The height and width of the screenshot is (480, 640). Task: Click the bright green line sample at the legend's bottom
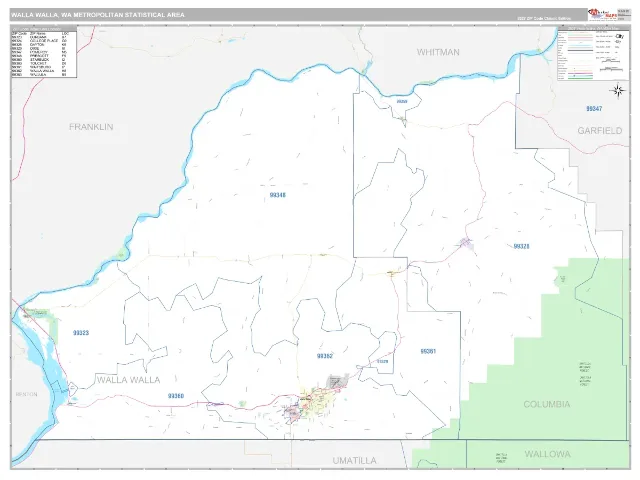coord(580,78)
